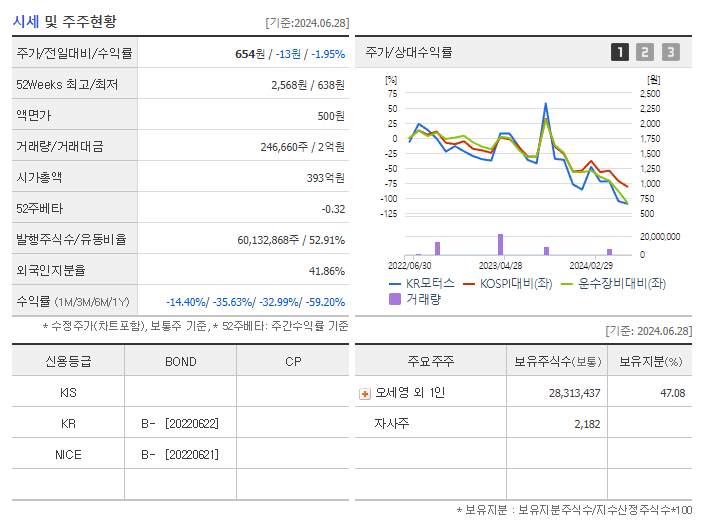Select the 1M return -14.40%
This screenshot has height=525, width=702.
click(186, 302)
